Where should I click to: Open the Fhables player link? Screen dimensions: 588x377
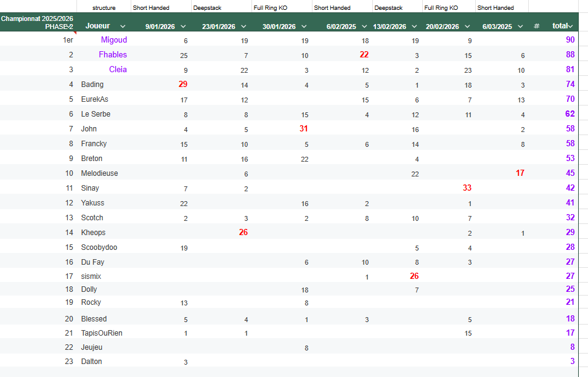113,54
